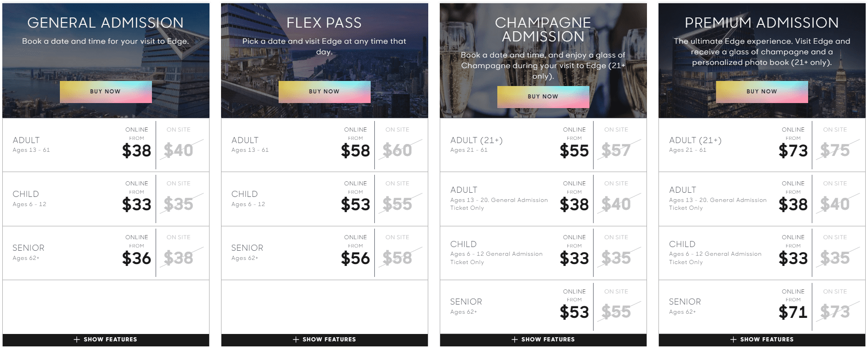The height and width of the screenshot is (351, 868).
Task: Click Buy Now under Flex Pass
Action: 324,92
